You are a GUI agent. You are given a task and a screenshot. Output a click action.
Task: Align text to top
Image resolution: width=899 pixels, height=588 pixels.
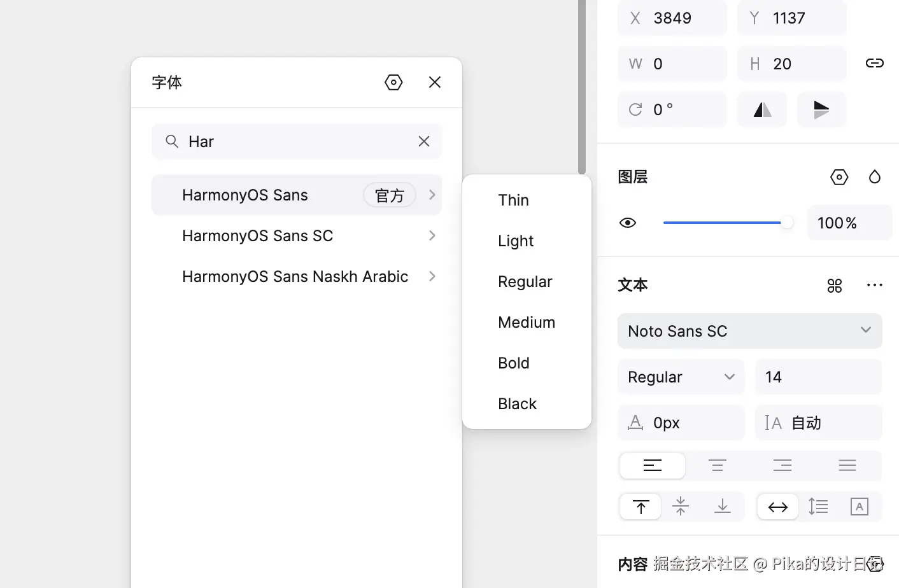point(641,507)
